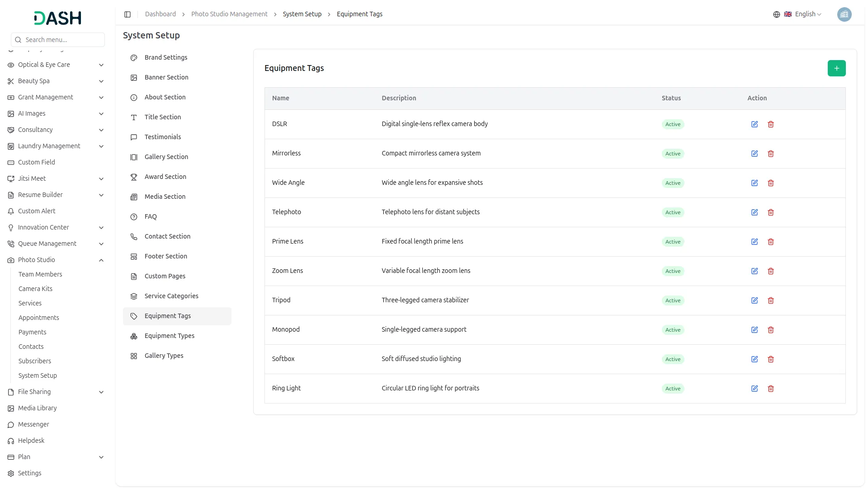
Task: Open Appointments under Photo Studio
Action: tap(39, 318)
